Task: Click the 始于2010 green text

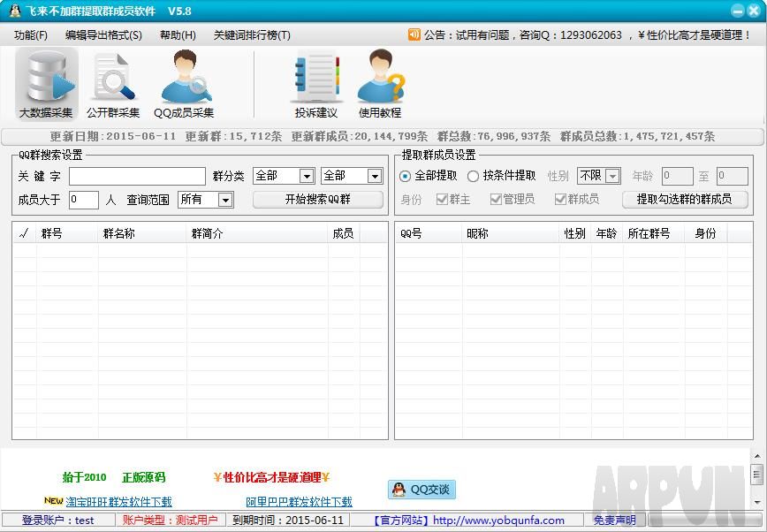Action: [x=84, y=477]
